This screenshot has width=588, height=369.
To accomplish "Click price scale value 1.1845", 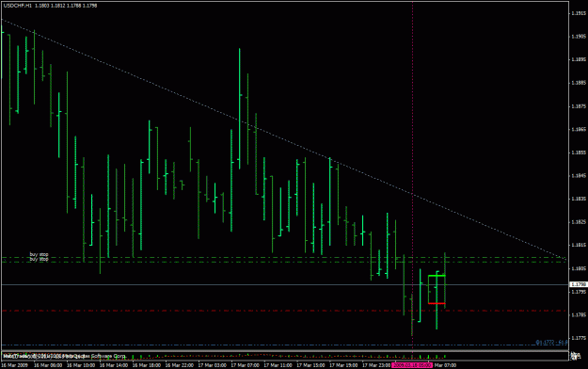I will (579, 176).
